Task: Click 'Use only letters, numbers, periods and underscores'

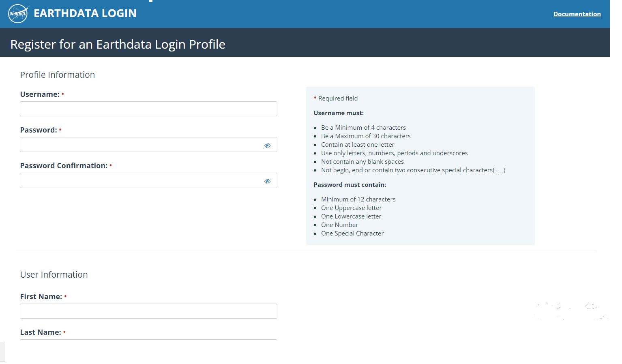Action: tap(395, 153)
